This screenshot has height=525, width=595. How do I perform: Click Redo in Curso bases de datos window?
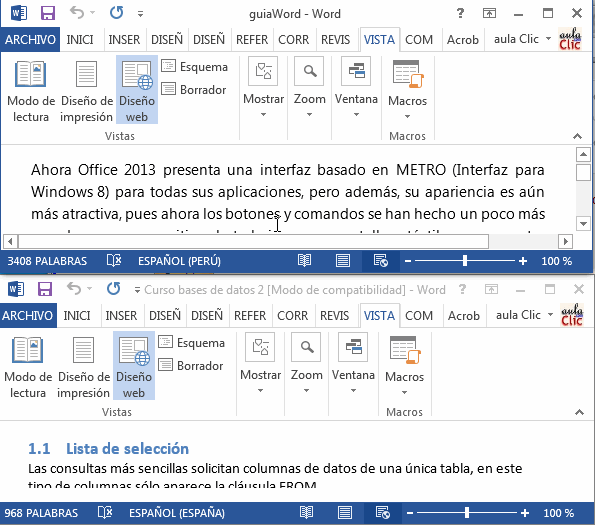click(x=113, y=289)
